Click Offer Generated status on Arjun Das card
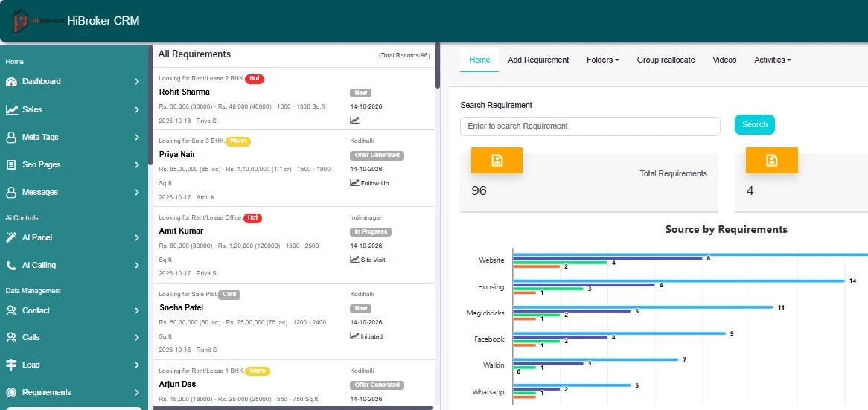868x410 pixels. click(x=377, y=385)
